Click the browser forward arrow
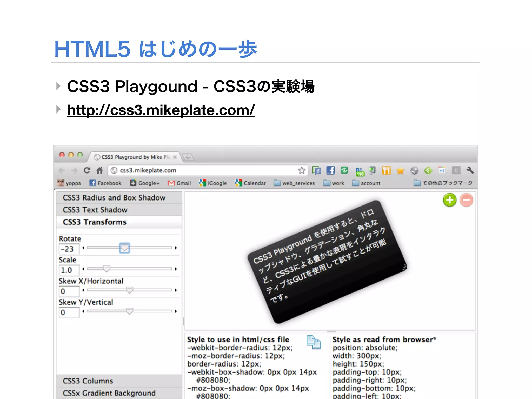The image size is (532, 399). (74, 170)
